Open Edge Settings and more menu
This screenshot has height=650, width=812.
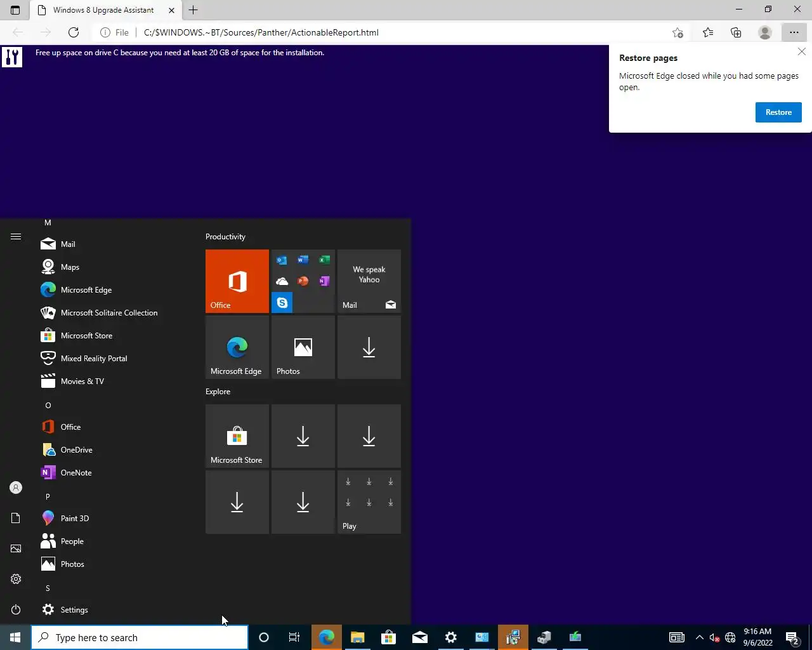pyautogui.click(x=794, y=32)
